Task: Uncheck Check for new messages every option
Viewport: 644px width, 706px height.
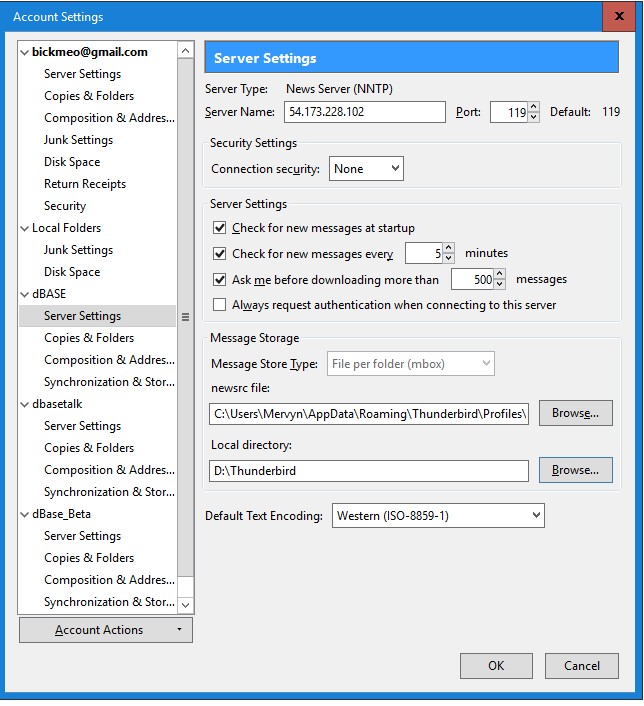Action: (x=221, y=254)
